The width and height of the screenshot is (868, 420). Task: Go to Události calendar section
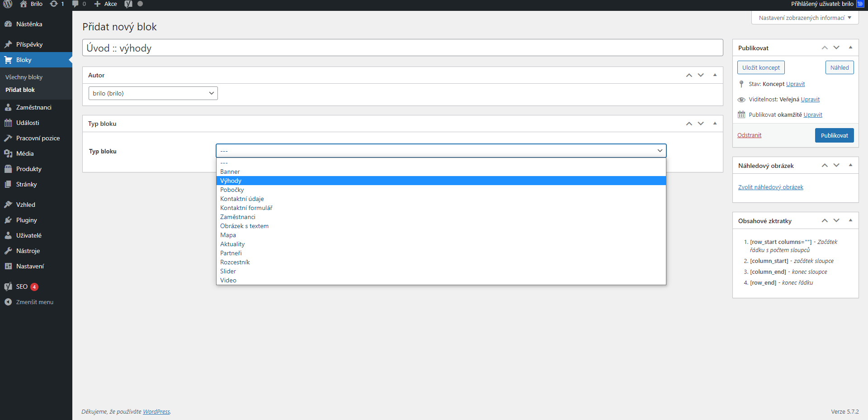click(28, 123)
